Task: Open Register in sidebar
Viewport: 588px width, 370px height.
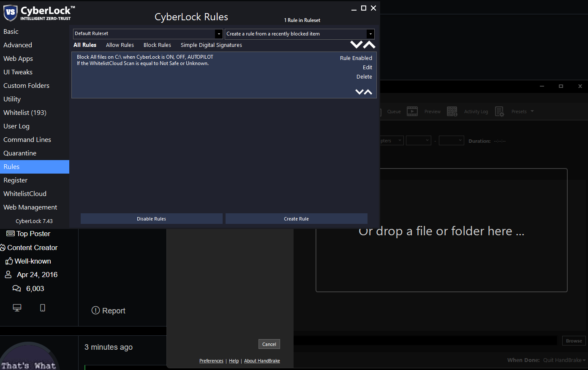Action: coord(35,180)
